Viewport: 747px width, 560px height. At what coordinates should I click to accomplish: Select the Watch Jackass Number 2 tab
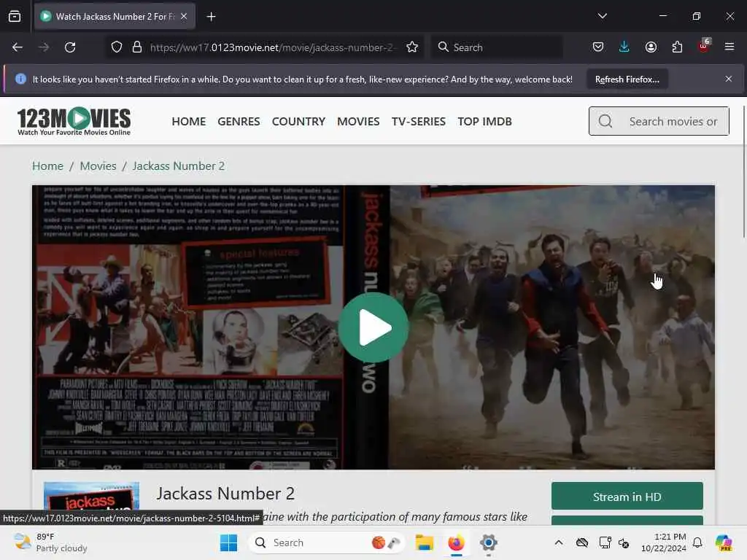tap(115, 16)
